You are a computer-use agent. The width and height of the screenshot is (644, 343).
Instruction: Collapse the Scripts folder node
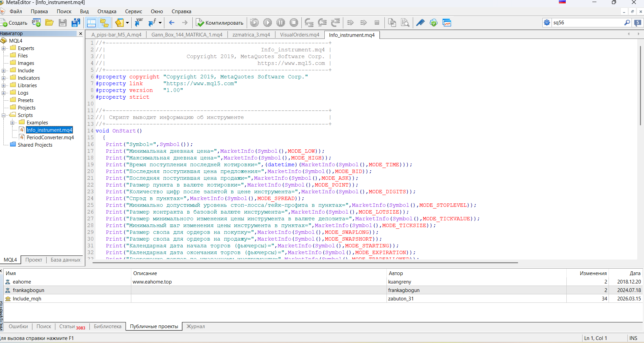3,115
